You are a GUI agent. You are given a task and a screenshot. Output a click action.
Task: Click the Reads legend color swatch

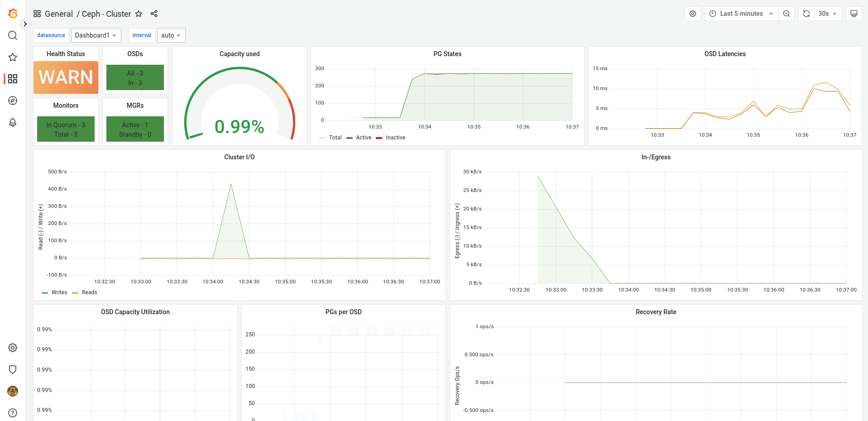pos(75,293)
